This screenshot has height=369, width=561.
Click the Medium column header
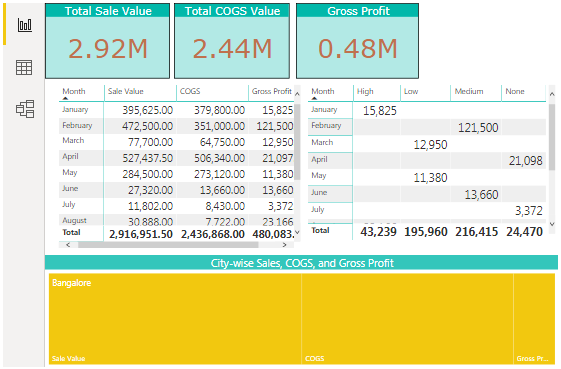coord(469,91)
